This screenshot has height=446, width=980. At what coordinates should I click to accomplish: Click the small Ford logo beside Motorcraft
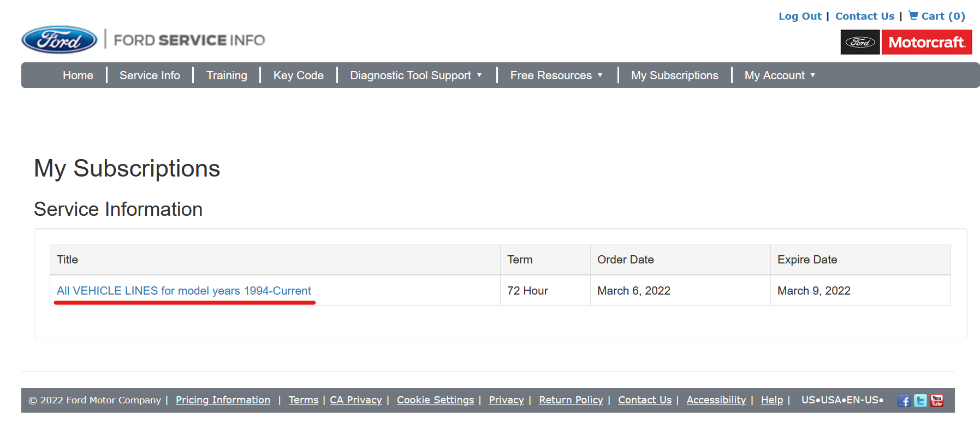coord(860,42)
